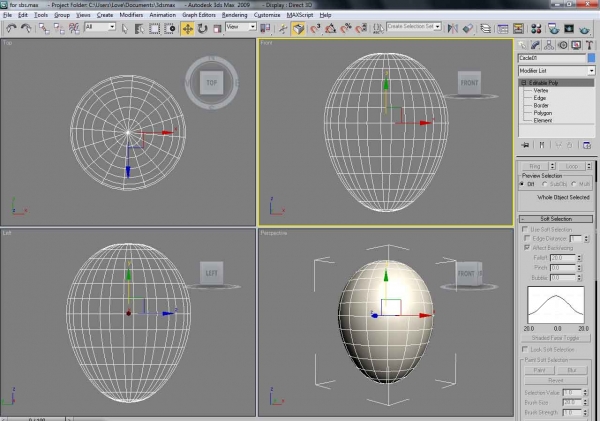Click the Unlink Selection icon

pyautogui.click(x=59, y=28)
